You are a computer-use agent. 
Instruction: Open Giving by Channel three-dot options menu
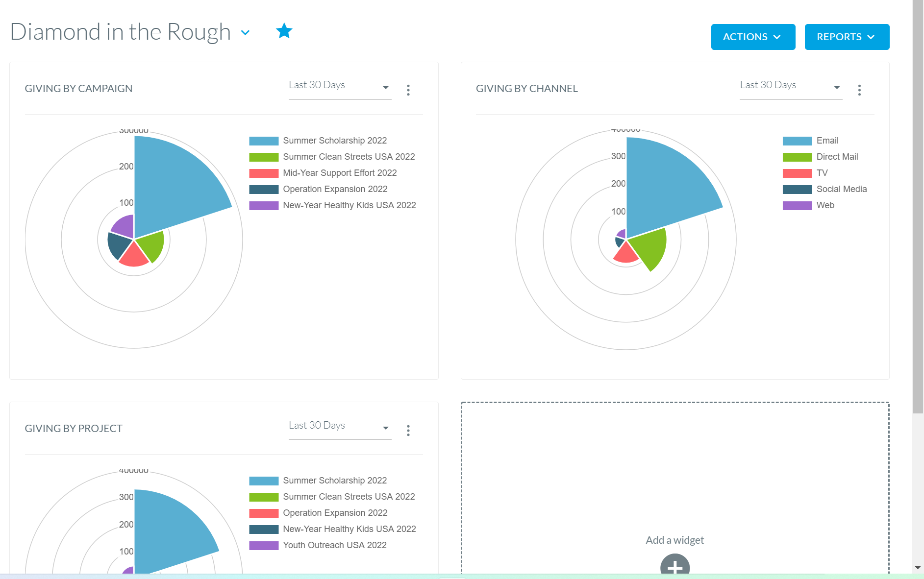(x=859, y=90)
